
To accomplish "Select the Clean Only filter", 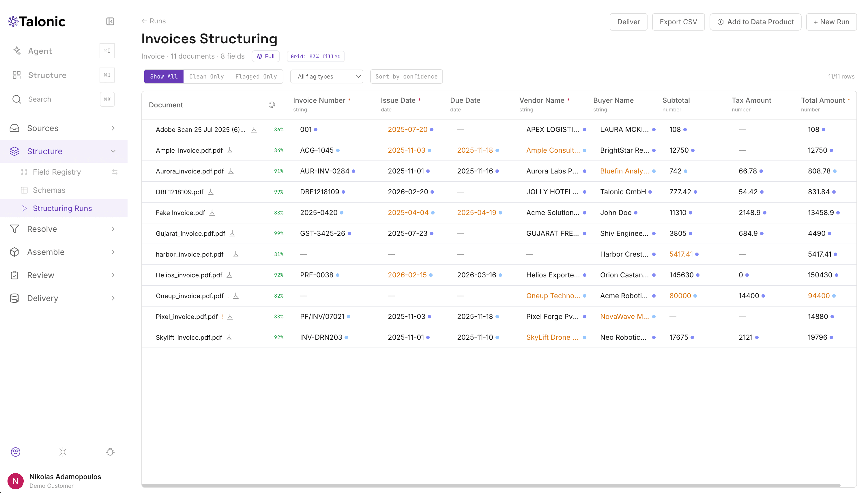I will [x=206, y=76].
